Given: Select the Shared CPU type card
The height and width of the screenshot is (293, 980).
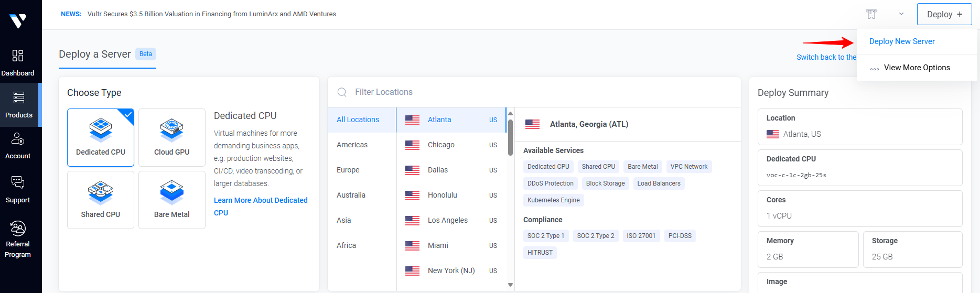Looking at the screenshot, I should [101, 200].
